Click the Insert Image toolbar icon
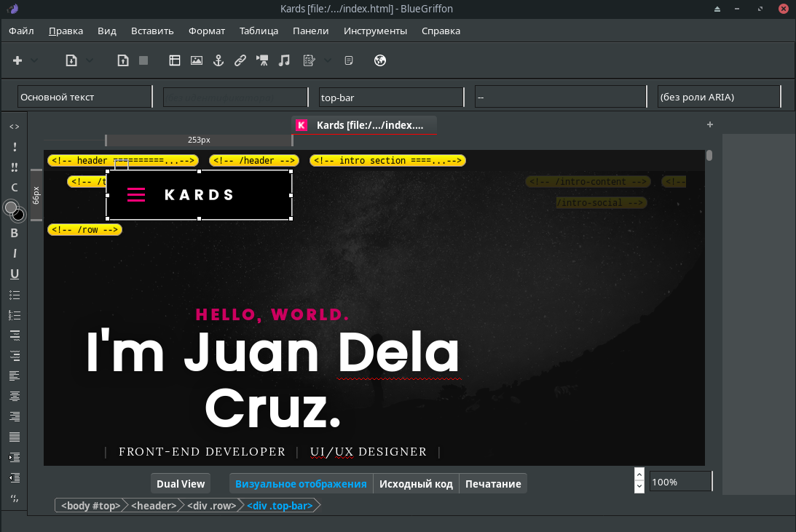Screen dimensions: 796x532 (x=196, y=60)
